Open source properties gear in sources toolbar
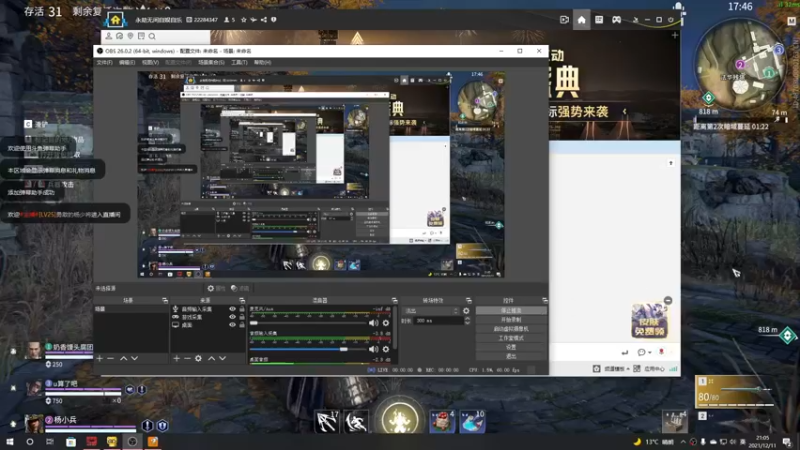800x450 pixels. [198, 358]
